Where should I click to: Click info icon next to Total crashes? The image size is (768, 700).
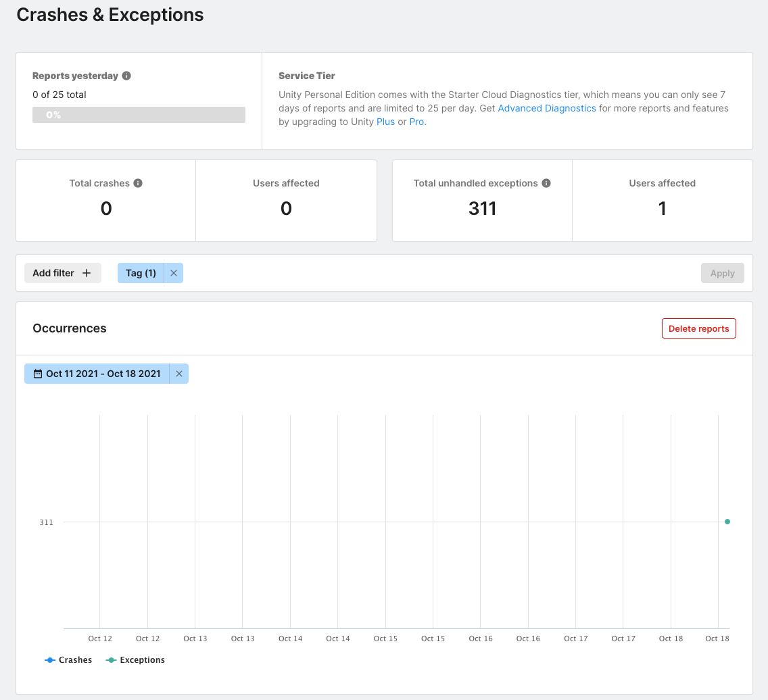click(x=138, y=183)
